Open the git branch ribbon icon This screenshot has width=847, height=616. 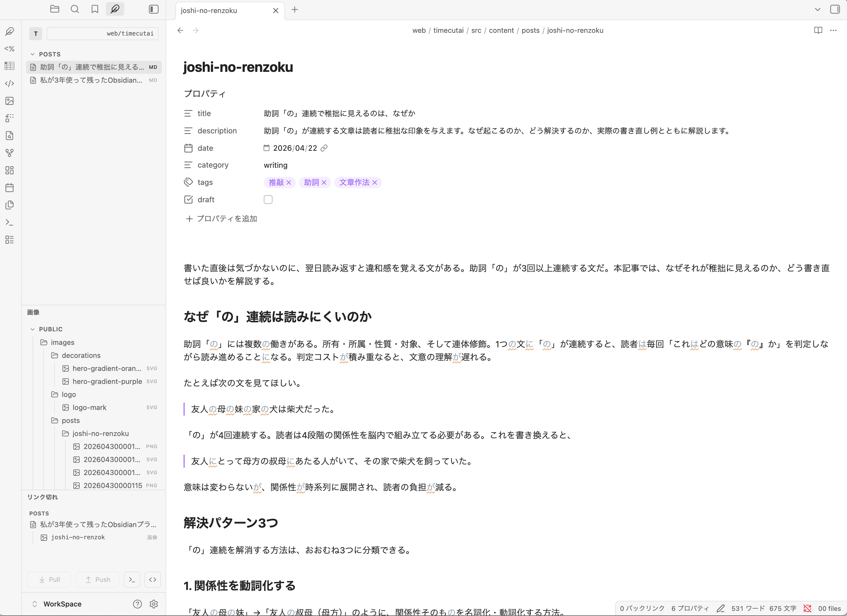click(10, 153)
